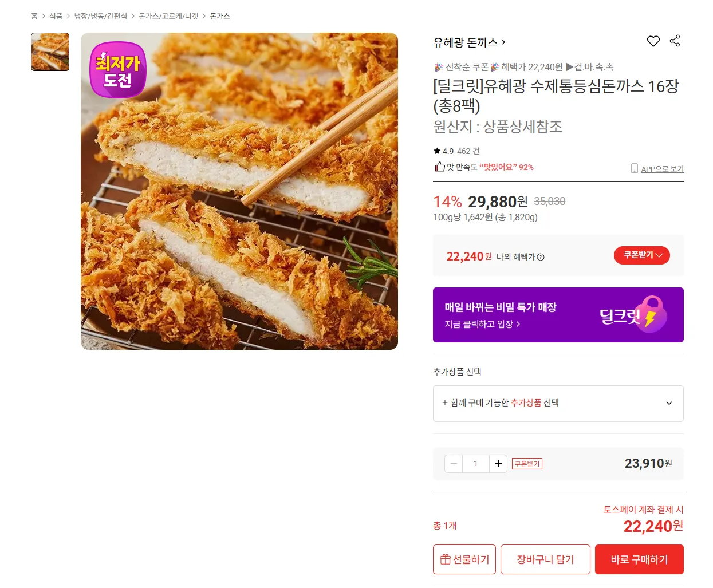Click 바로 구매하기 button

click(639, 559)
